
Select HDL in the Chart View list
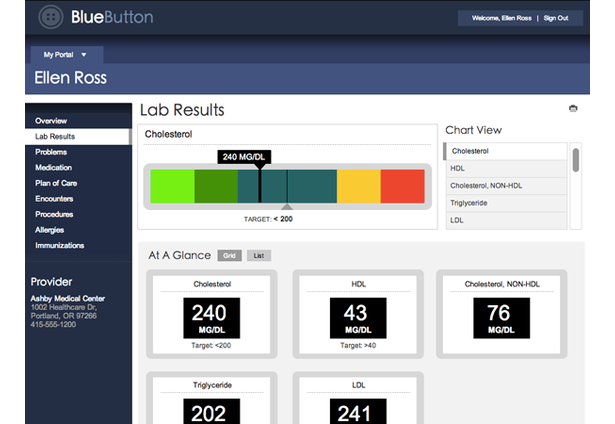(506, 168)
